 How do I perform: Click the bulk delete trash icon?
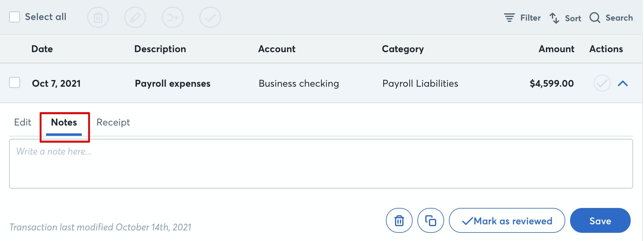pyautogui.click(x=98, y=17)
